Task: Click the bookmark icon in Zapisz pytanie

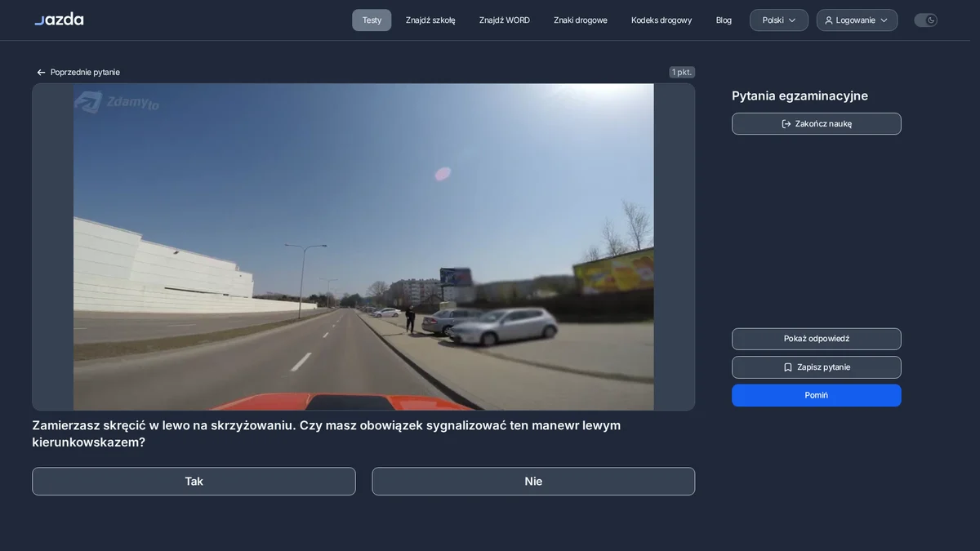Action: 788,367
